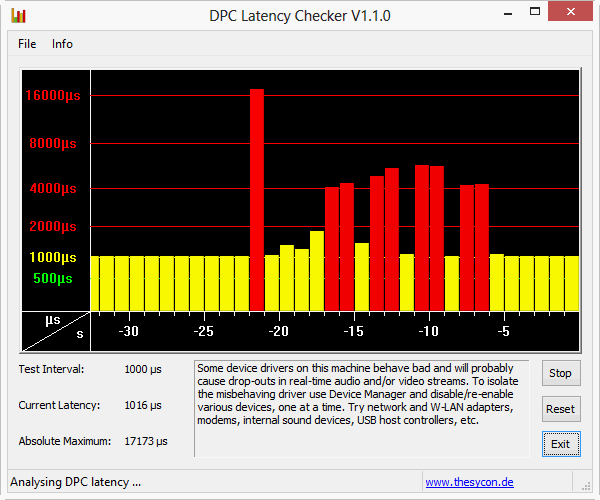Click the -20 seconds axis label
600x500 pixels.
tap(279, 331)
